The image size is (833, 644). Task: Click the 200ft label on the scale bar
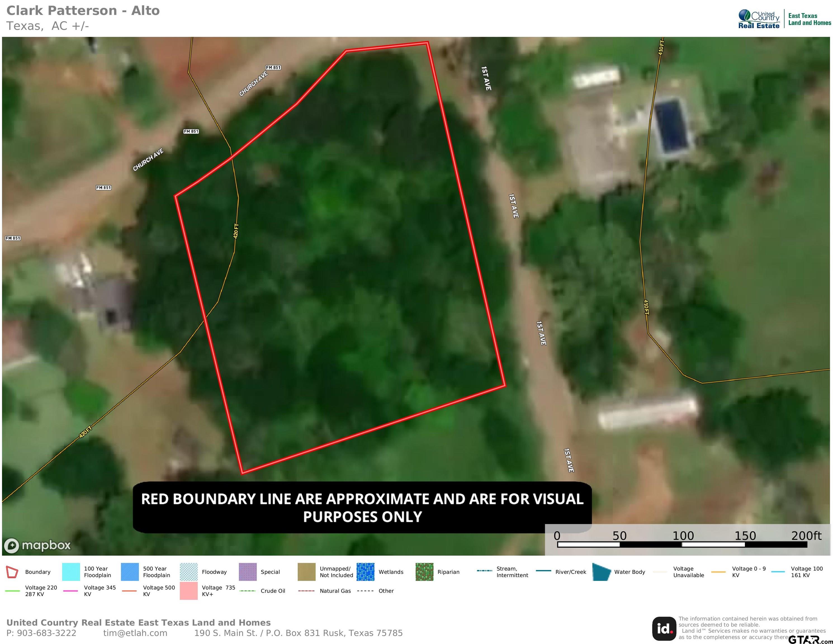click(x=806, y=536)
